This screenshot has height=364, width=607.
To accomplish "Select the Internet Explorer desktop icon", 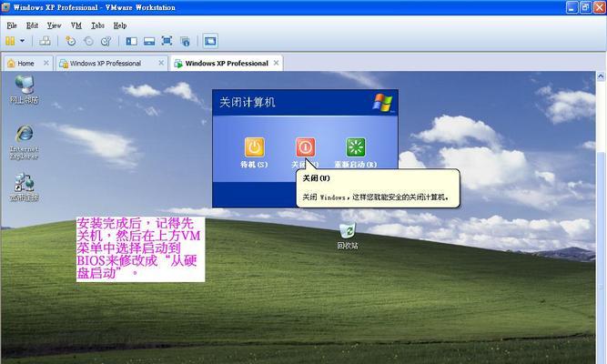I will [x=24, y=143].
